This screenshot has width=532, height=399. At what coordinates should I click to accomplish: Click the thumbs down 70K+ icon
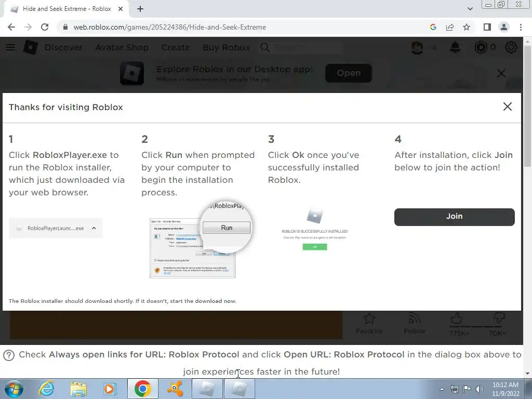[x=498, y=318]
